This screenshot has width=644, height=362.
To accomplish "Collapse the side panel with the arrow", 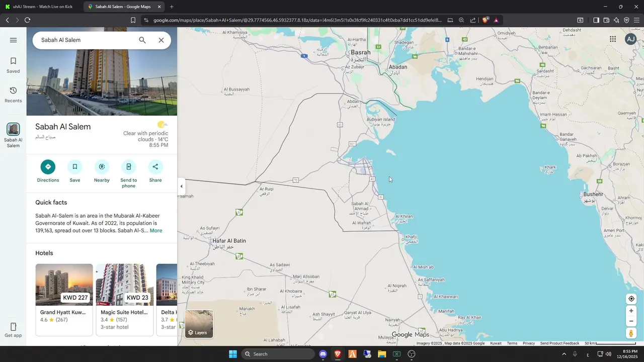I will [181, 187].
